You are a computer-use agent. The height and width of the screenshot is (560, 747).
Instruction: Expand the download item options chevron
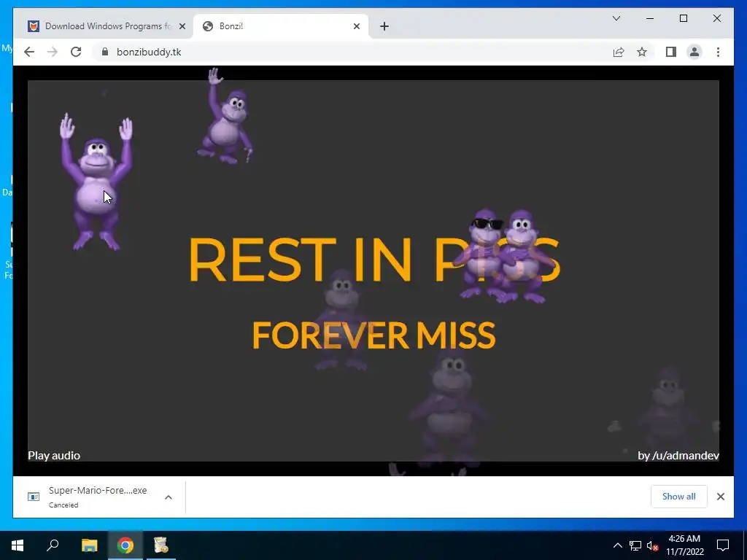(169, 497)
